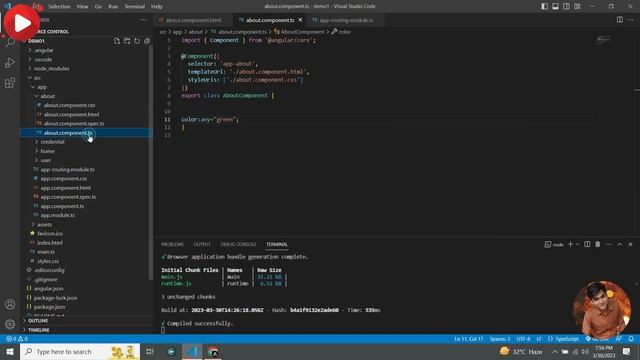Switch to about.component.html tab
The image size is (640, 360).
[193, 20]
